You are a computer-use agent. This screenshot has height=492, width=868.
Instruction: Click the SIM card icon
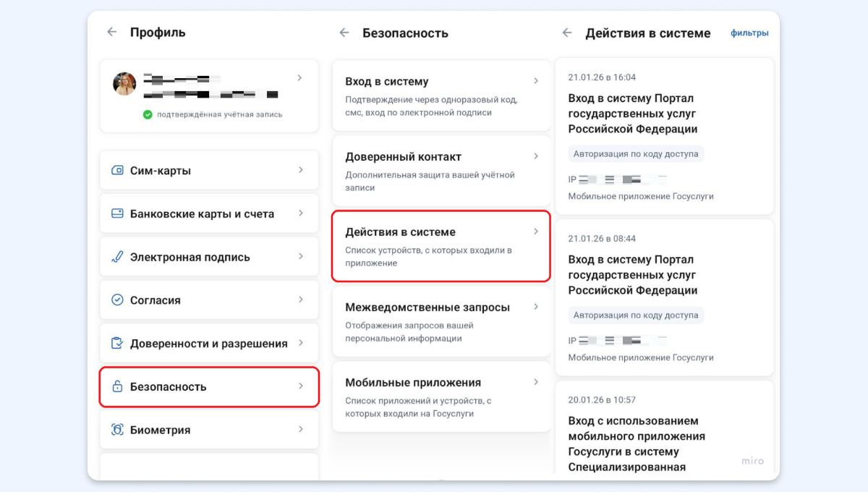(117, 171)
